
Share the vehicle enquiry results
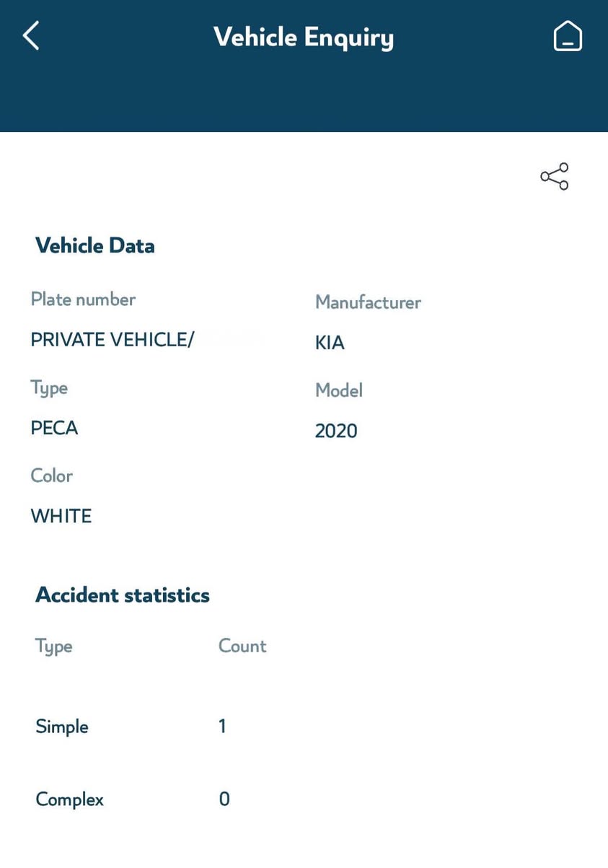(555, 176)
